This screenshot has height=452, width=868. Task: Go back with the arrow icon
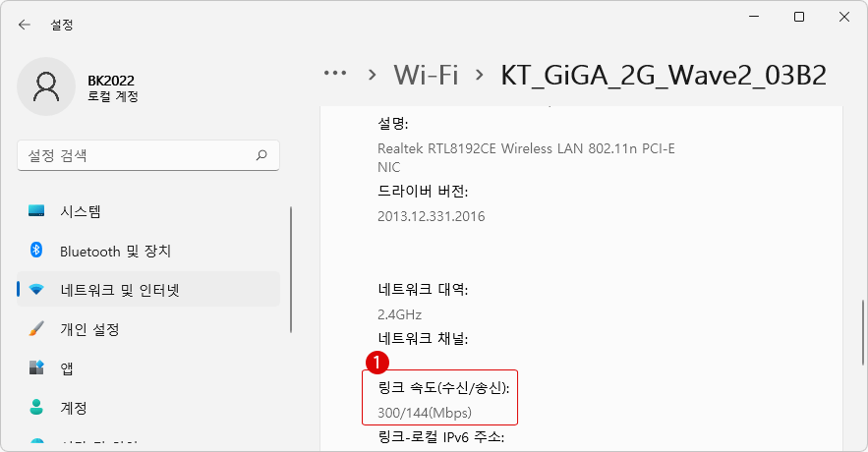(x=24, y=25)
